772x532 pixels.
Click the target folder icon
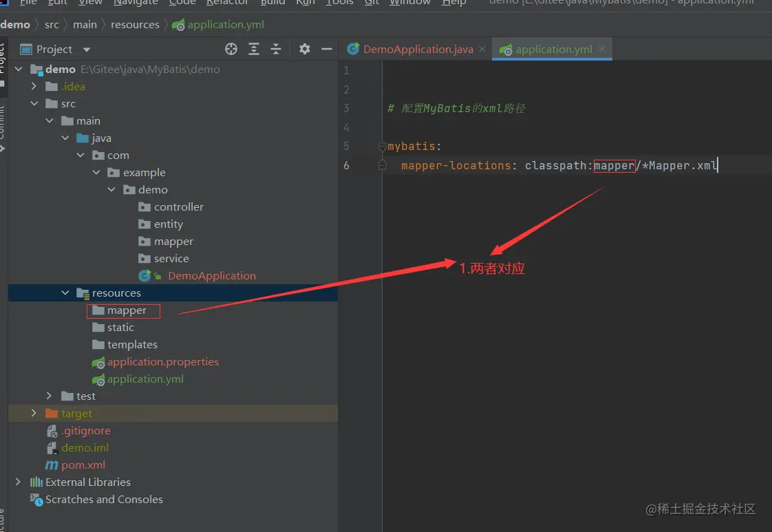pyautogui.click(x=51, y=413)
